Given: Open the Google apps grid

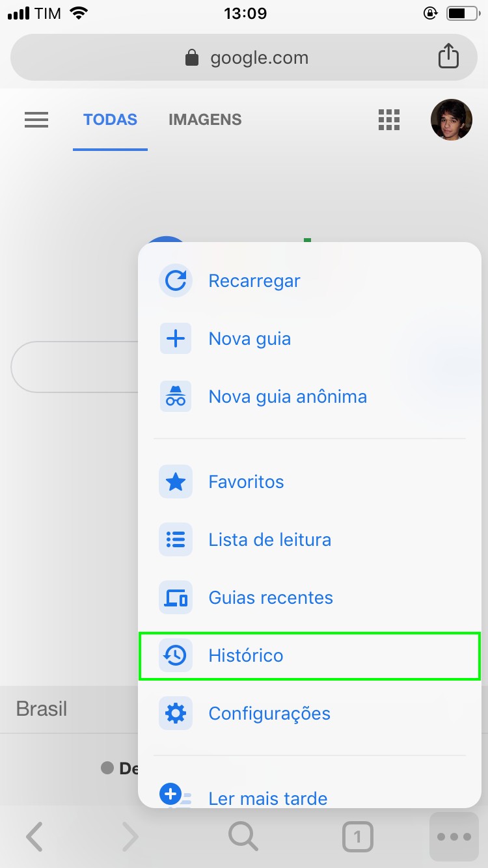Looking at the screenshot, I should coord(388,120).
